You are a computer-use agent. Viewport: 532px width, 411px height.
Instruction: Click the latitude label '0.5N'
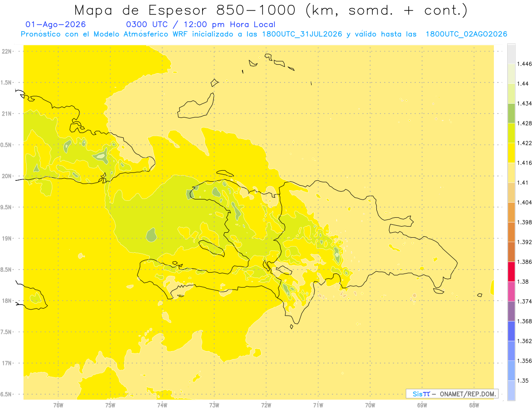pos(7,145)
